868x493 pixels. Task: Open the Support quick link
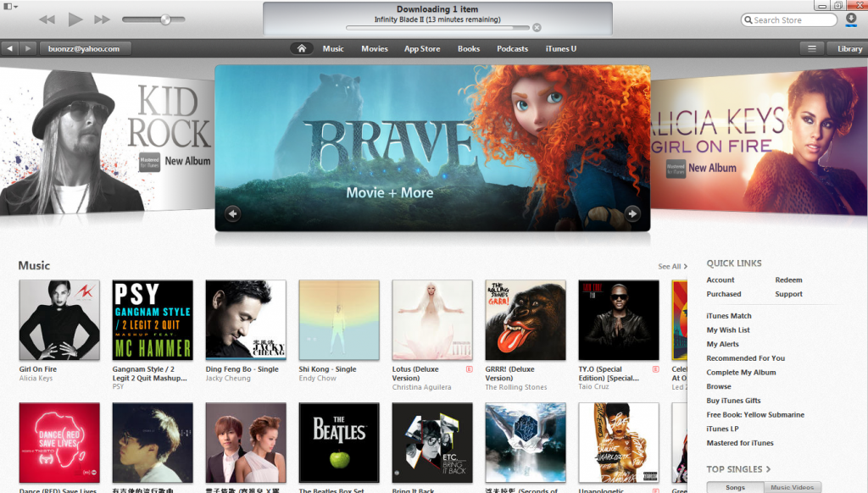tap(789, 295)
